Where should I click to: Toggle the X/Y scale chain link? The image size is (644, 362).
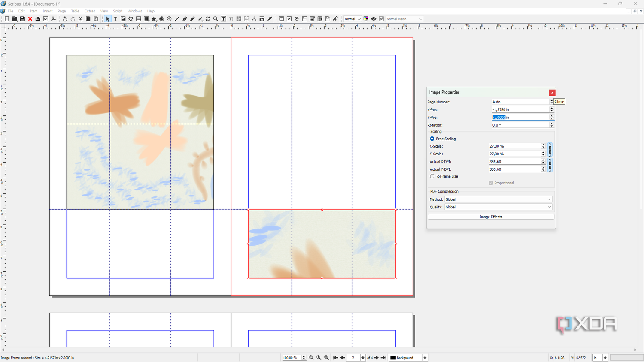tap(550, 150)
